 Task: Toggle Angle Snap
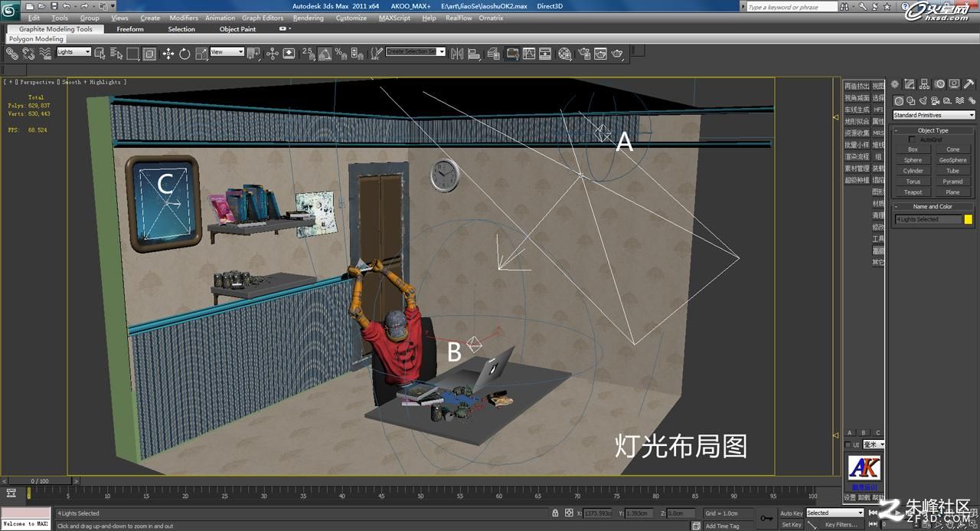coord(325,54)
